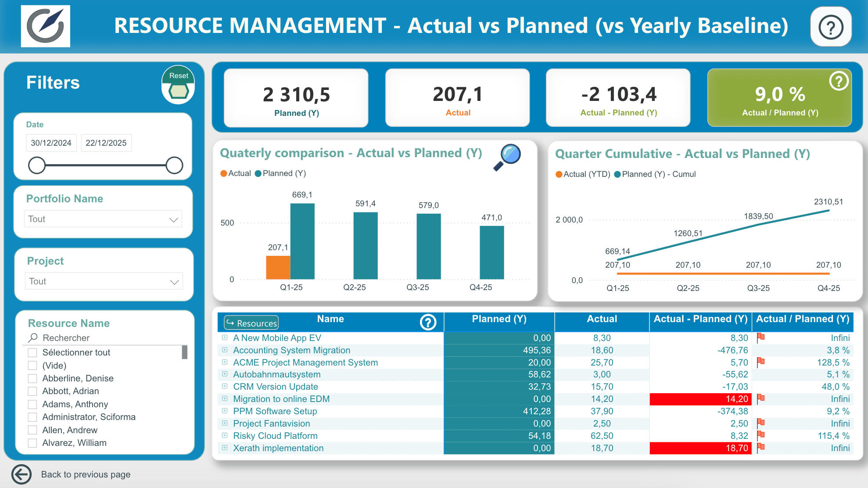Tick the Allen, Andrew checkbox
868x488 pixels.
point(32,430)
